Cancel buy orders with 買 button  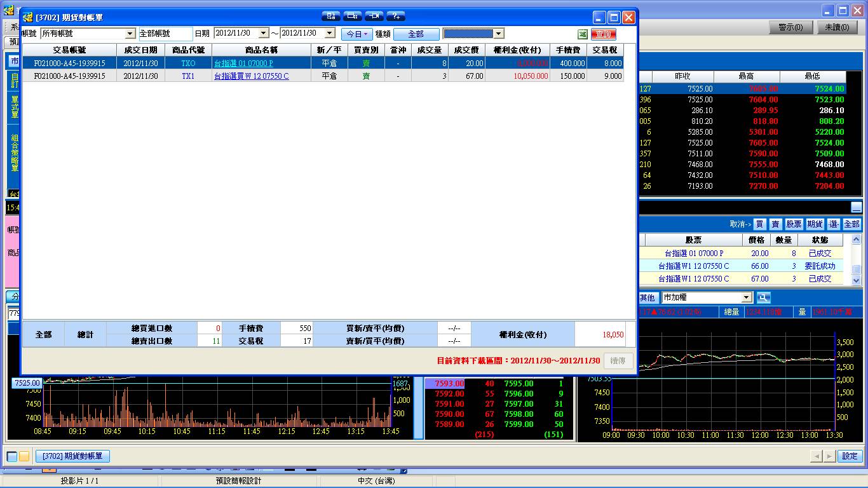click(x=759, y=224)
